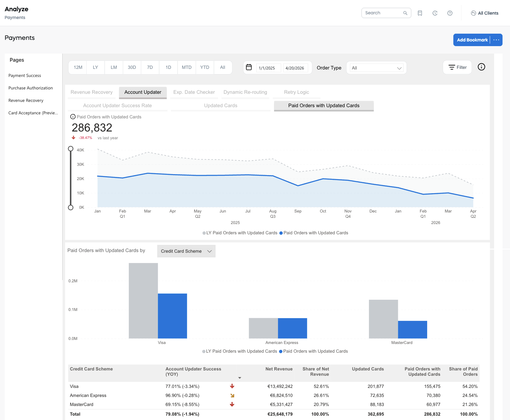
Task: Click the start date field 1/1/2025
Action: pos(268,68)
